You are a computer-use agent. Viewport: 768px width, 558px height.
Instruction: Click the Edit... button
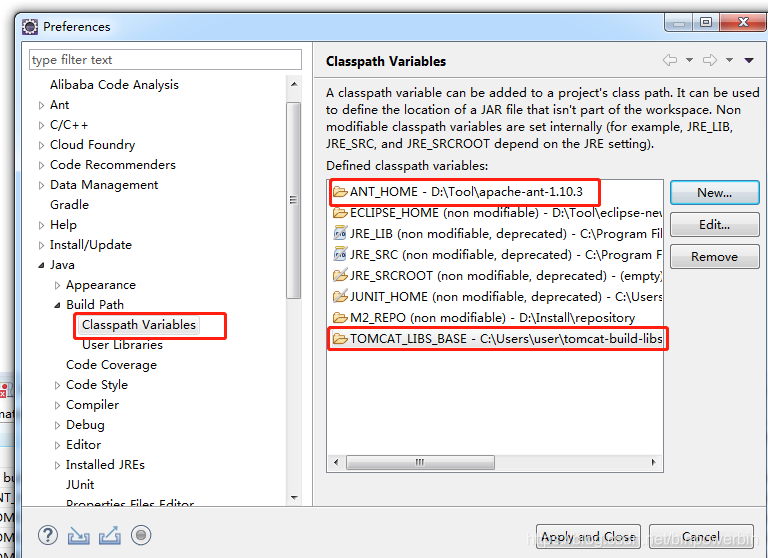715,224
